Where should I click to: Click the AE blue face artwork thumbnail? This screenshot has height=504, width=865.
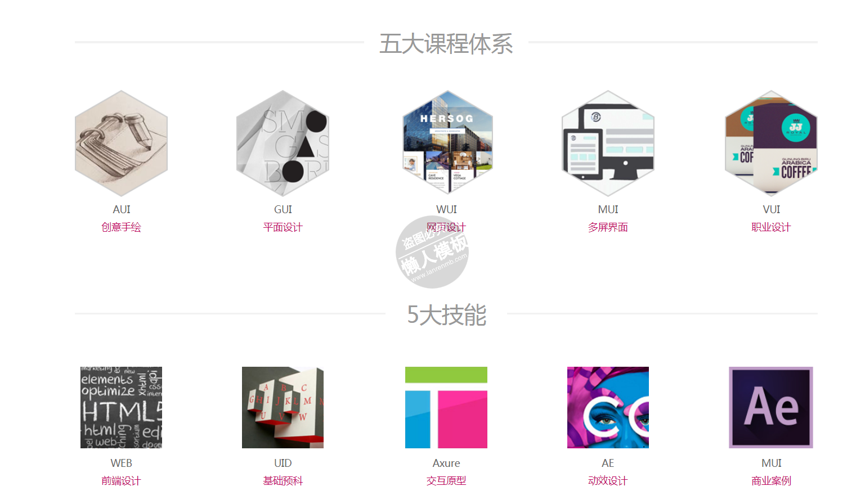click(608, 407)
